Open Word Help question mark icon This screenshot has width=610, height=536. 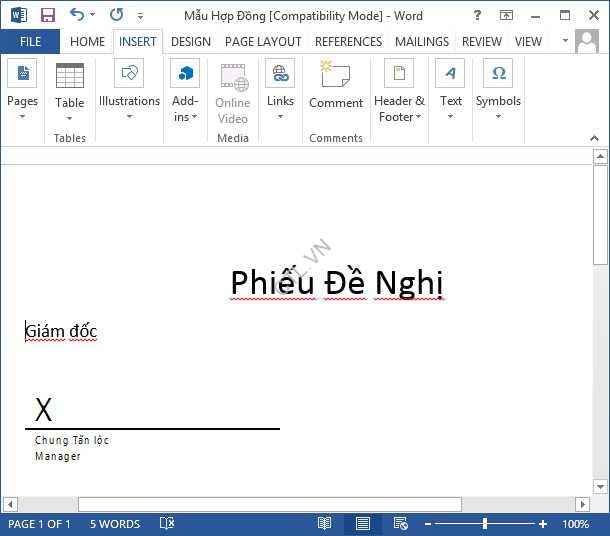(477, 15)
